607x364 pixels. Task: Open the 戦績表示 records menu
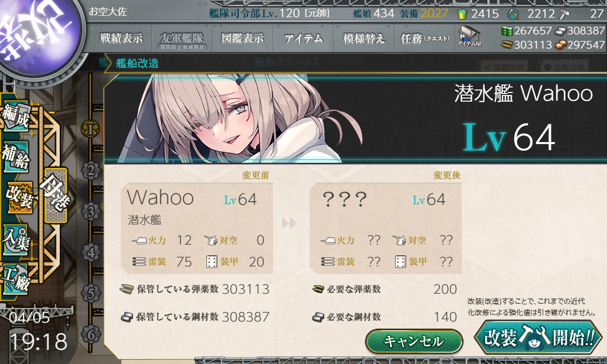tap(121, 38)
